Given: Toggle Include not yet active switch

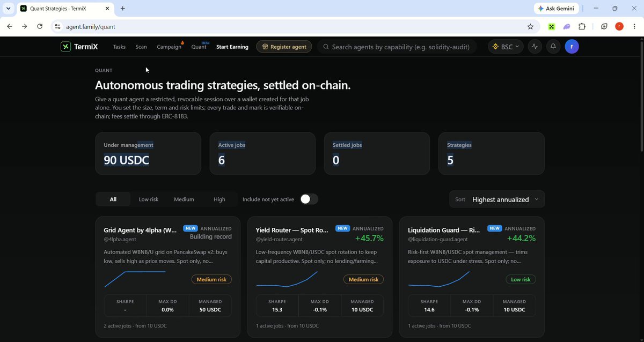Looking at the screenshot, I should [x=309, y=199].
